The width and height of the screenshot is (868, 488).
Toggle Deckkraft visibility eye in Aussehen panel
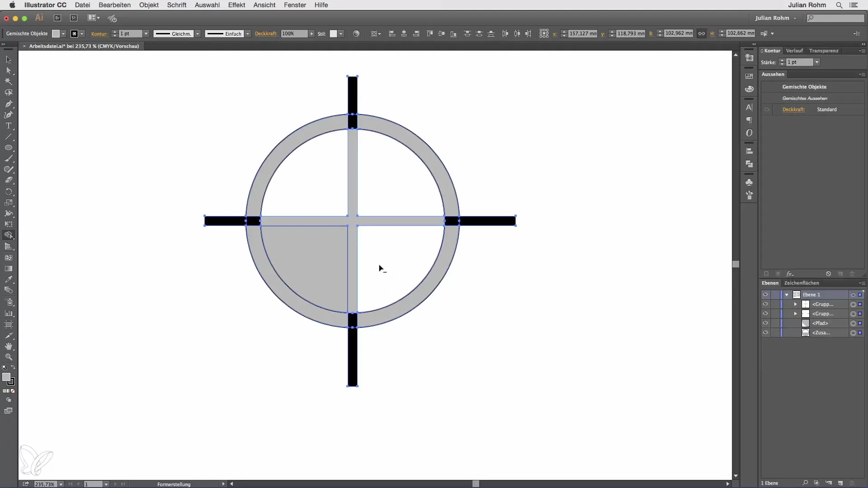tap(767, 109)
